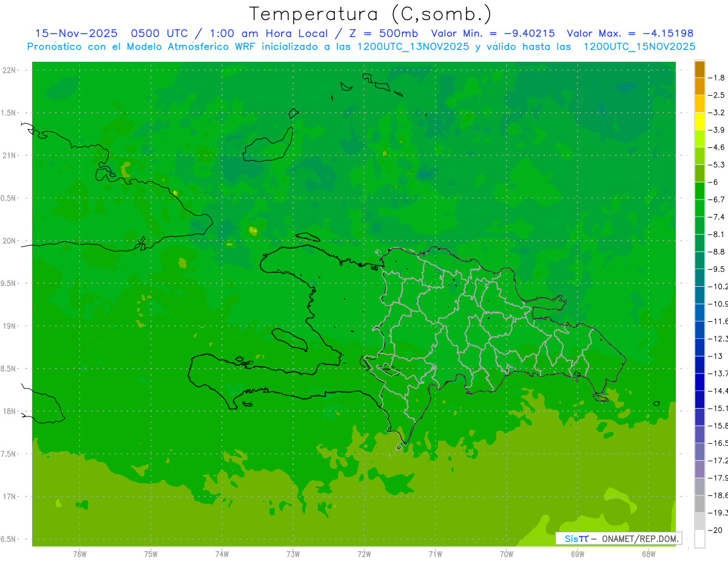The height and width of the screenshot is (562, 728).
Task: Pick the bright yellow segment of color bar
Action: click(699, 121)
